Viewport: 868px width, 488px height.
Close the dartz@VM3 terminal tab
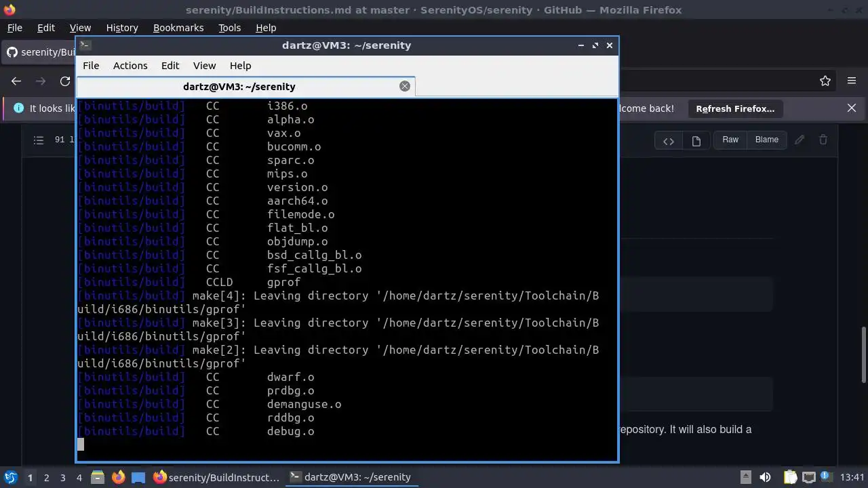pyautogui.click(x=405, y=86)
